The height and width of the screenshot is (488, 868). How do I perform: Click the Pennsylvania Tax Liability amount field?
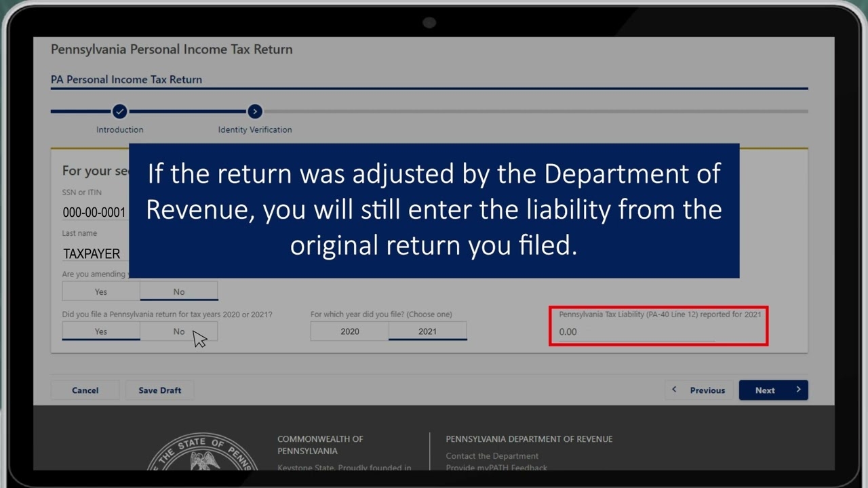point(636,332)
